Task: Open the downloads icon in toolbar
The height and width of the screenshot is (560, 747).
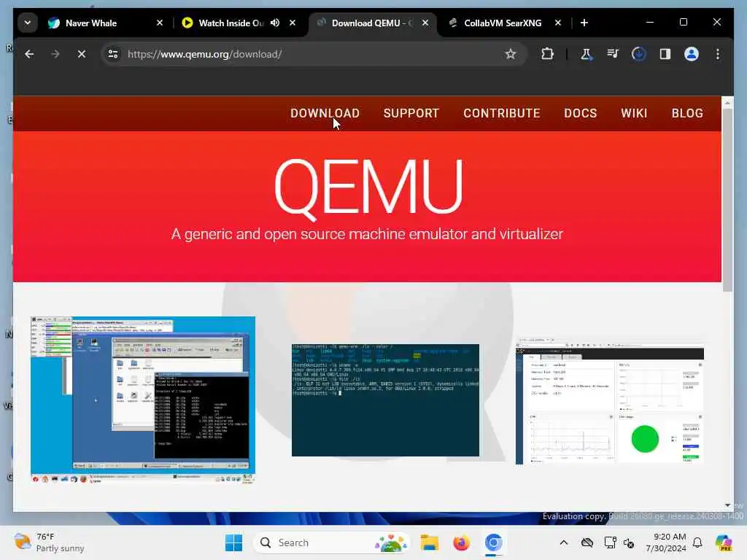Action: 639,54
